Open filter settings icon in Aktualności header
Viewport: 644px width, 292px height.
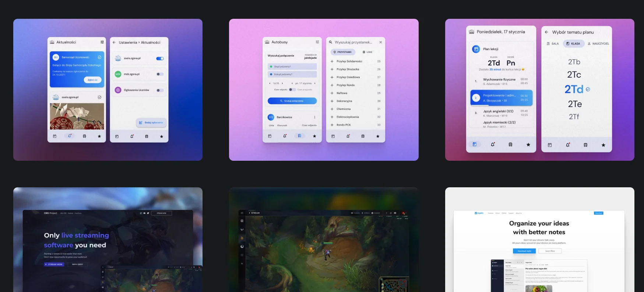[102, 42]
